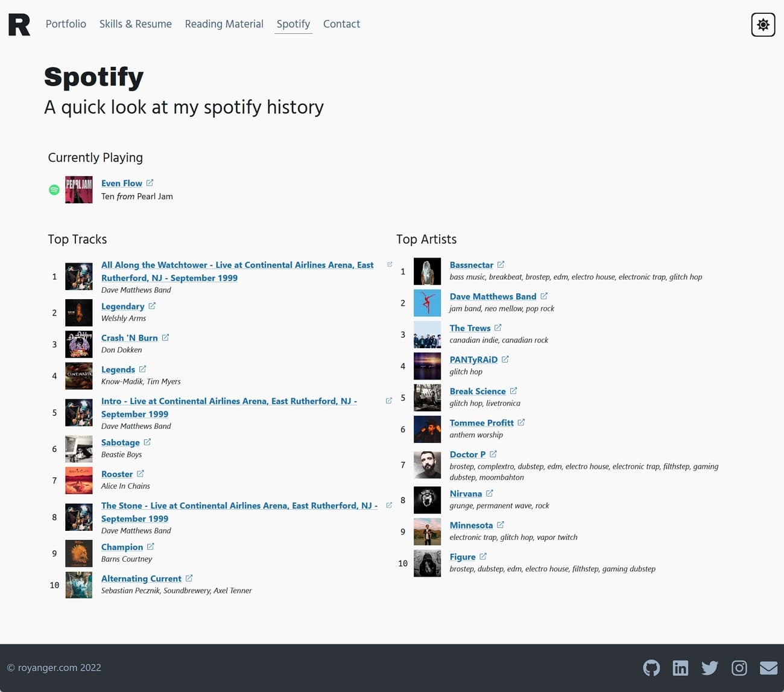Viewport: 784px width, 692px height.
Task: Open the Instagram icon in footer
Action: coord(739,668)
